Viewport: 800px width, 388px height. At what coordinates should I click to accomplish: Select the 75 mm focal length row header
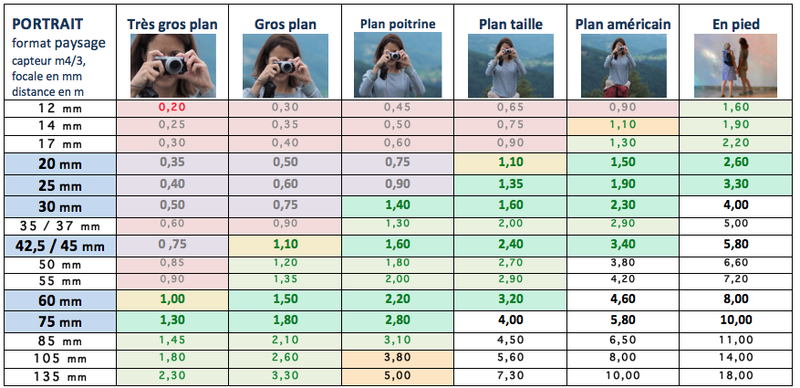60,322
